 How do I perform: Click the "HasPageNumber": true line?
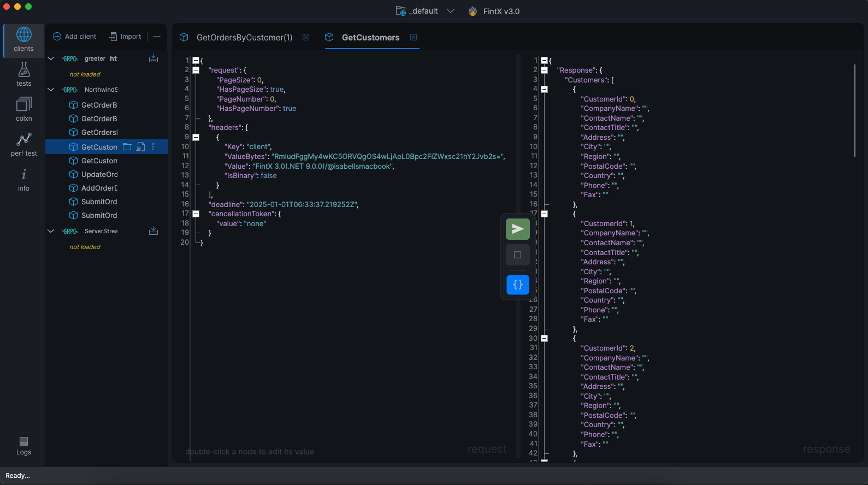[x=256, y=108]
